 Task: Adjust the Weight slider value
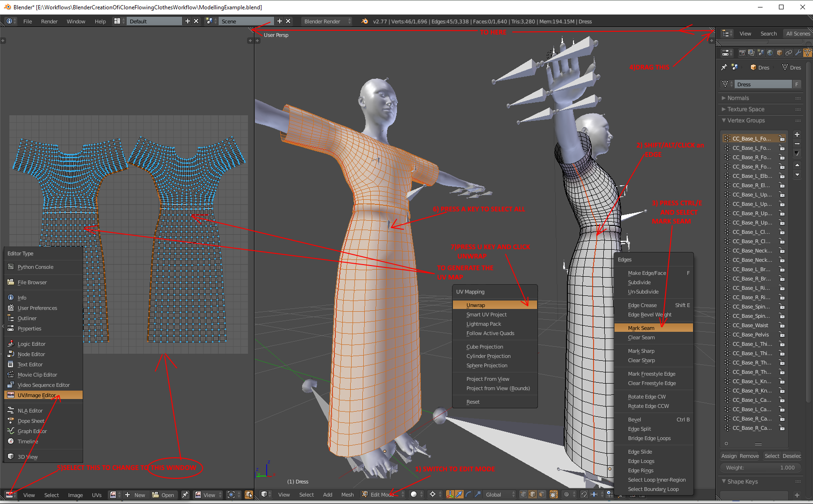click(x=761, y=468)
